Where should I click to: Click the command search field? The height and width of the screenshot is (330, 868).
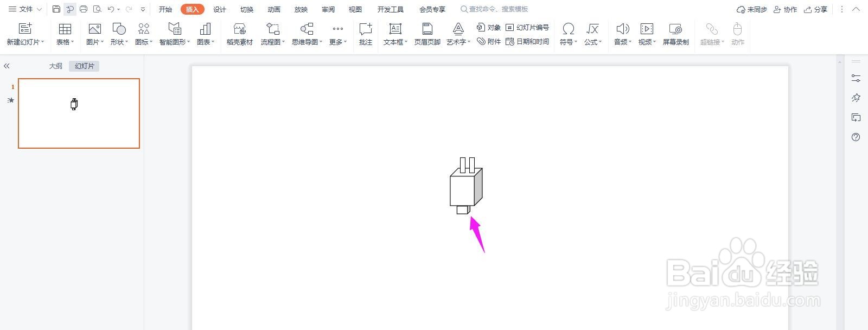coord(494,9)
